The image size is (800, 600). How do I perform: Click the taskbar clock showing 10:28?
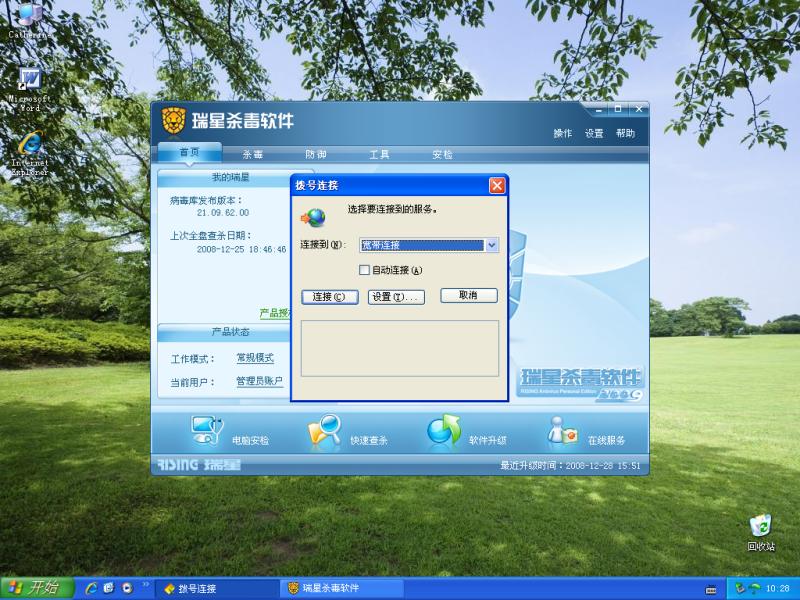click(778, 589)
